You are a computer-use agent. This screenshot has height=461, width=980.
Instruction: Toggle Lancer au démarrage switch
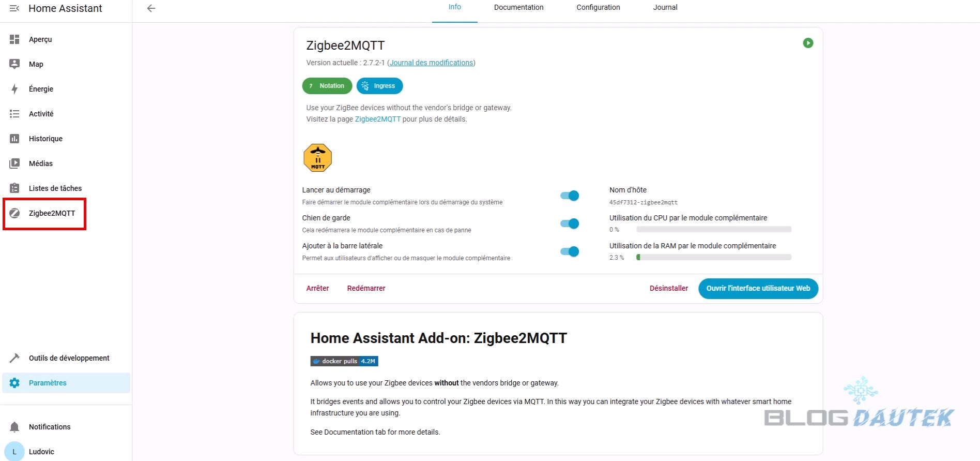(x=570, y=196)
